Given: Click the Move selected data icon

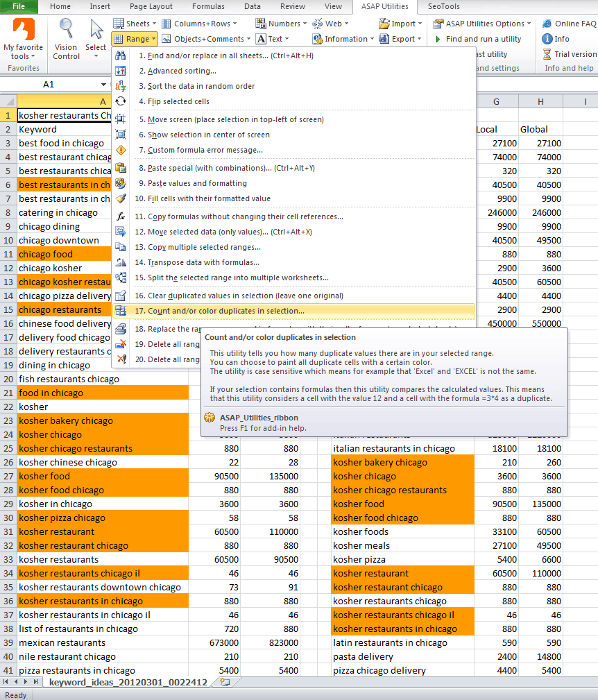Looking at the screenshot, I should [x=121, y=232].
